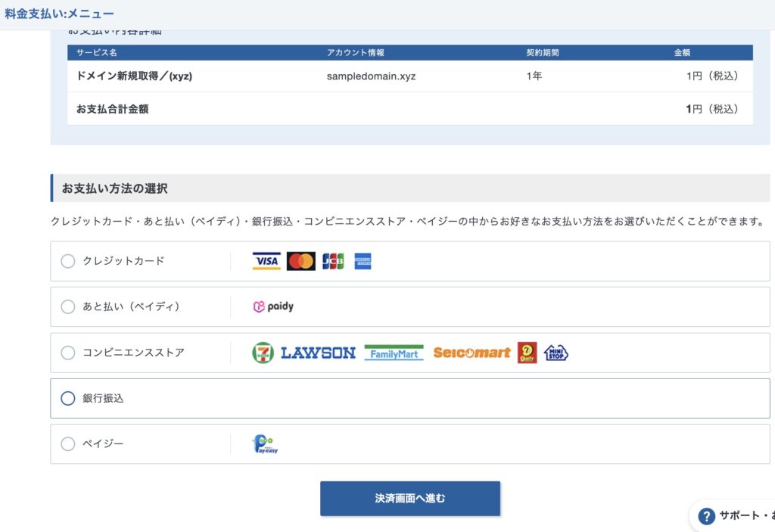Click the American Express logo
This screenshot has width=775, height=532.
(363, 261)
